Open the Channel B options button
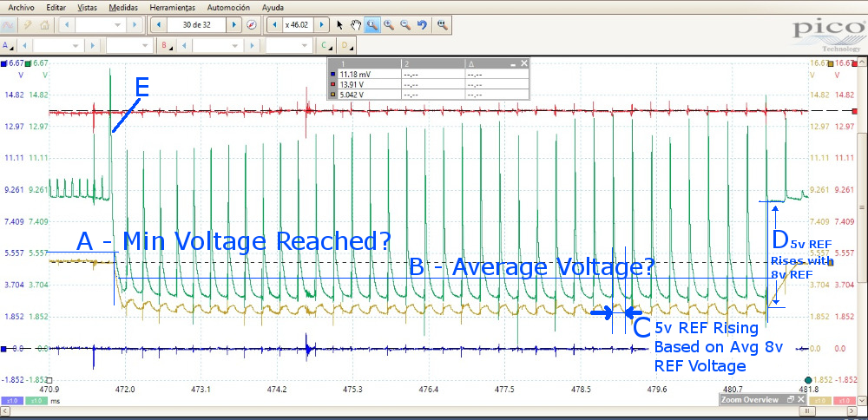 pos(164,45)
